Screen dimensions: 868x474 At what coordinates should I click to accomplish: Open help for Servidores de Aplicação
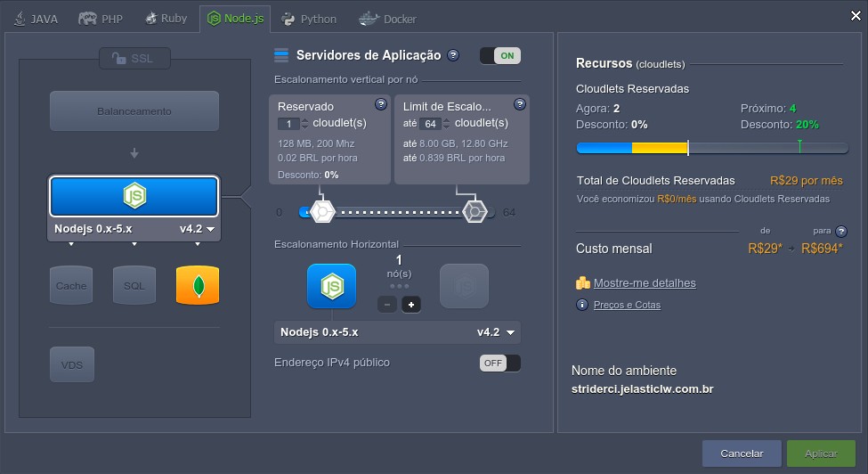tap(453, 55)
